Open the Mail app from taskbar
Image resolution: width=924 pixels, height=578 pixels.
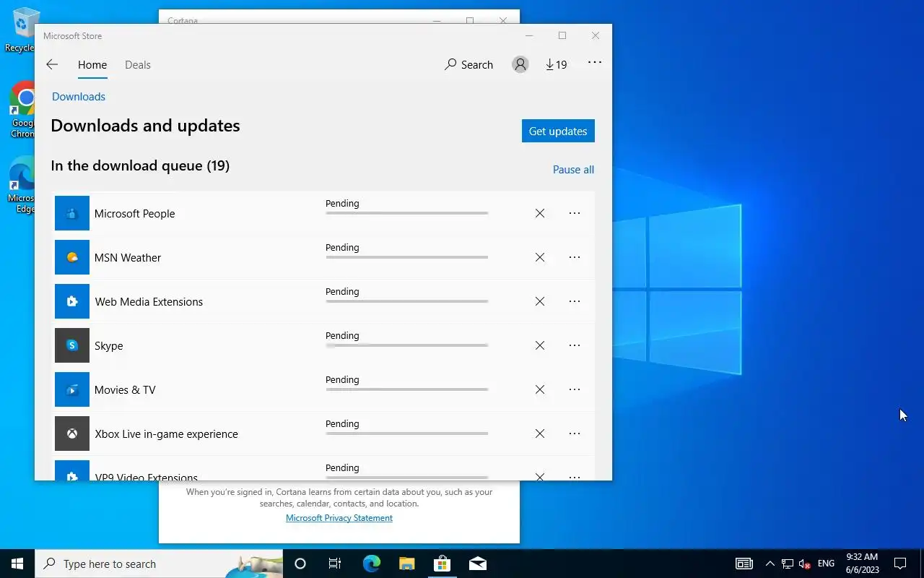[x=477, y=564]
